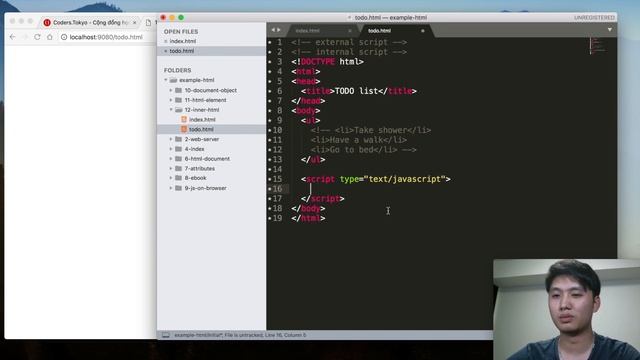Close the Coders.Tokyo browser tab

[x=135, y=22]
